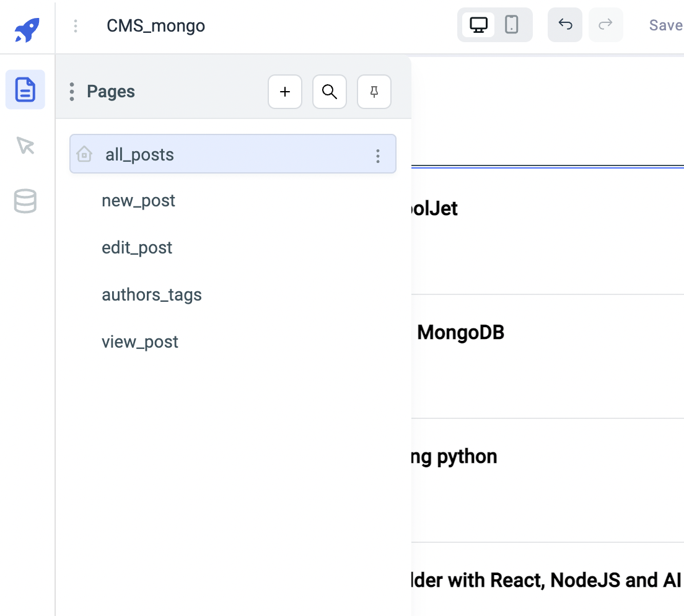Select the edit_post page
The height and width of the screenshot is (616, 684).
(x=137, y=248)
